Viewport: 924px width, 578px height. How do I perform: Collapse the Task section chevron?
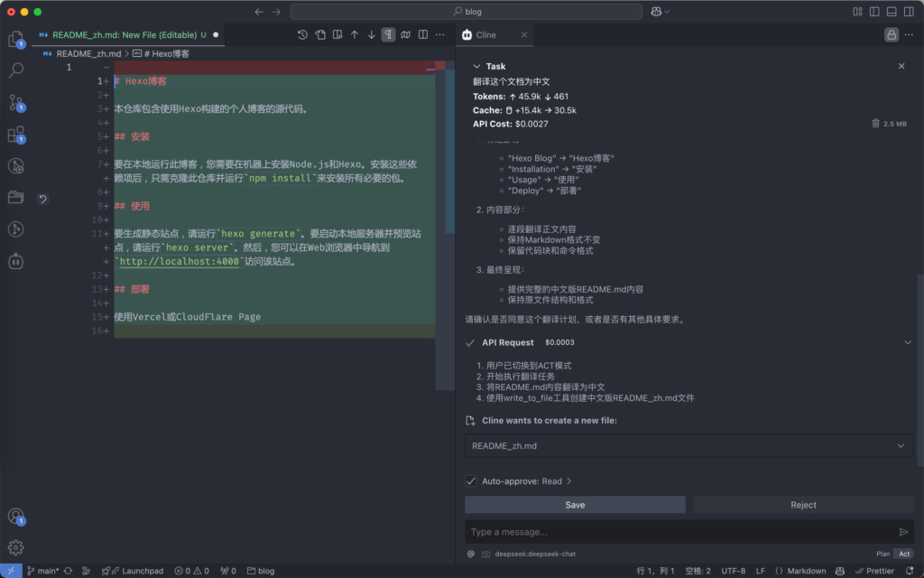click(476, 66)
